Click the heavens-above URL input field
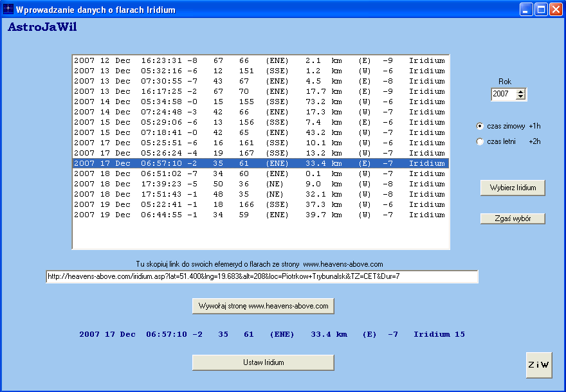This screenshot has width=566, height=392. tap(262, 276)
